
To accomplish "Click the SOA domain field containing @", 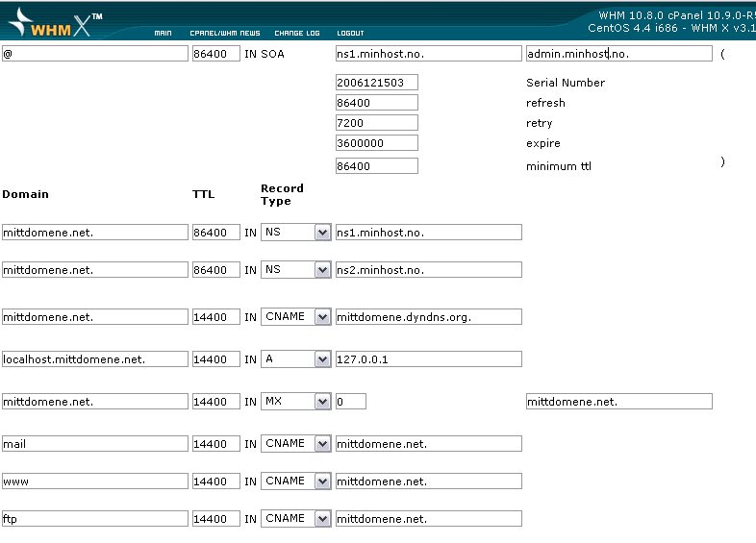I will coord(95,54).
